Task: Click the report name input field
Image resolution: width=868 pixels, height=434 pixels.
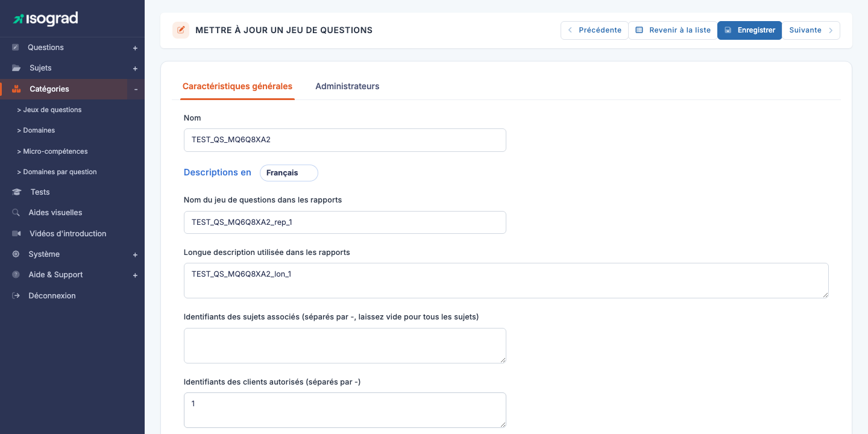Action: point(345,222)
